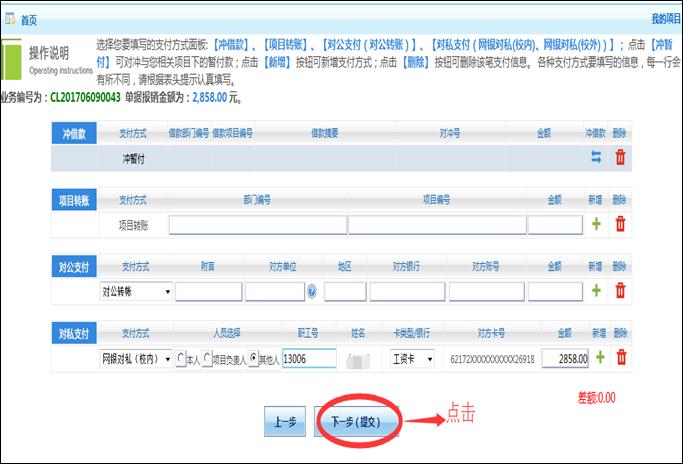
Task: Click the 差额:0.00 text
Action: pos(596,397)
